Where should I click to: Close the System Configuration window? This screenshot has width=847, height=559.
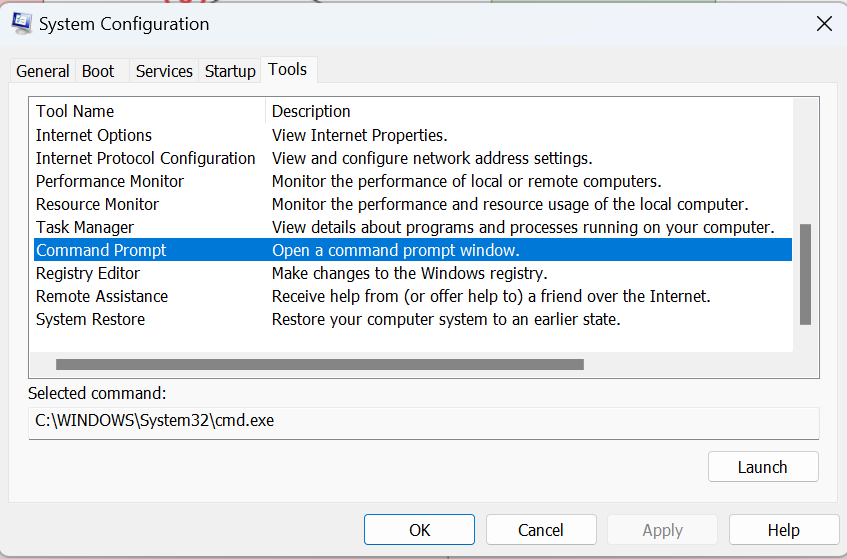click(x=823, y=24)
